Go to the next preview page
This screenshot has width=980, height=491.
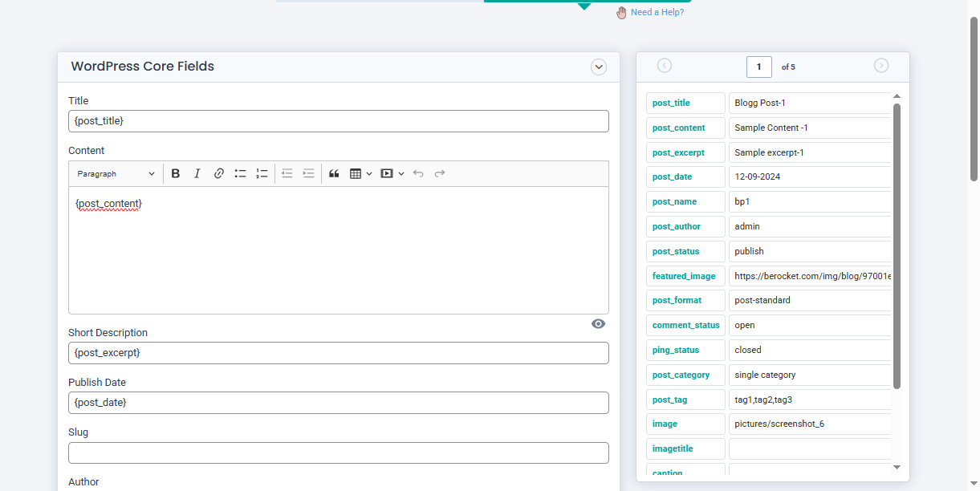click(x=880, y=66)
